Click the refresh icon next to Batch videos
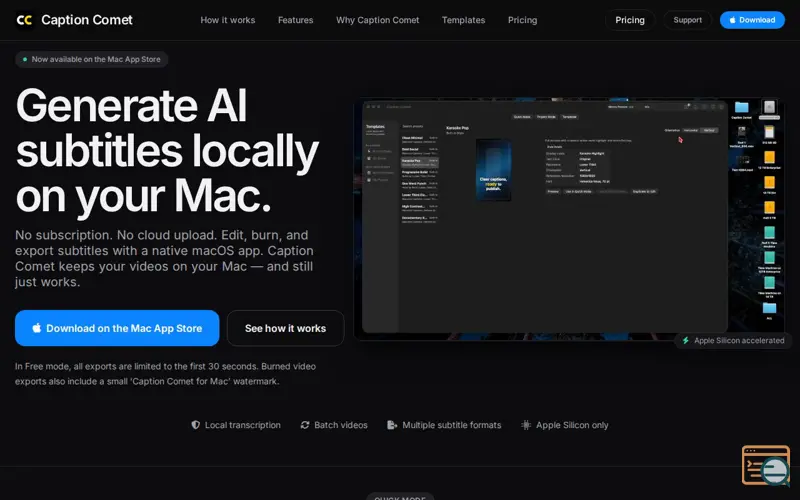The width and height of the screenshot is (800, 500). coord(305,425)
